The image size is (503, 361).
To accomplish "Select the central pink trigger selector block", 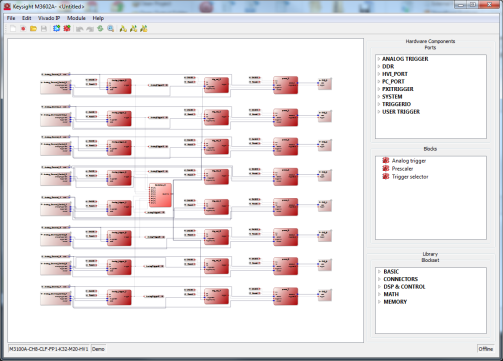I will coord(160,195).
